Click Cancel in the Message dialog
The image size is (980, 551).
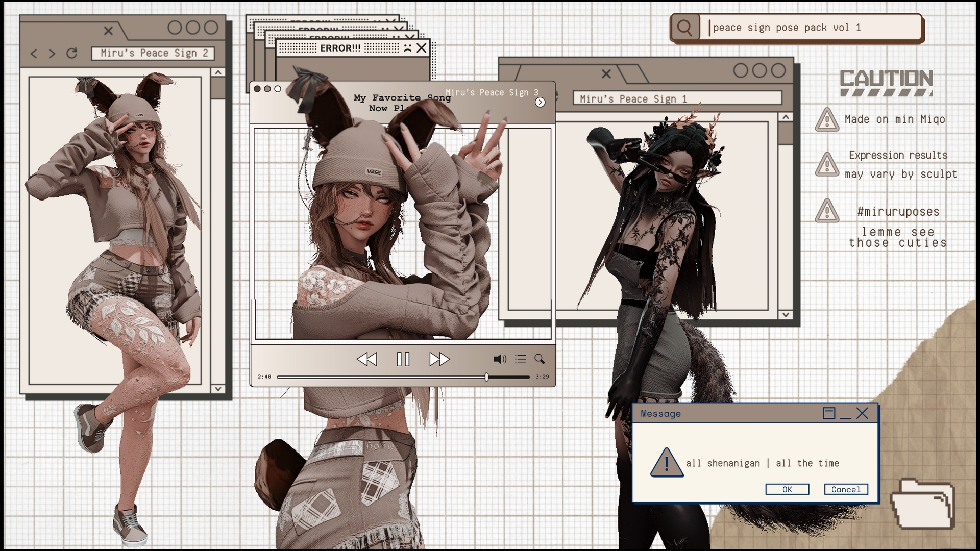pyautogui.click(x=846, y=489)
